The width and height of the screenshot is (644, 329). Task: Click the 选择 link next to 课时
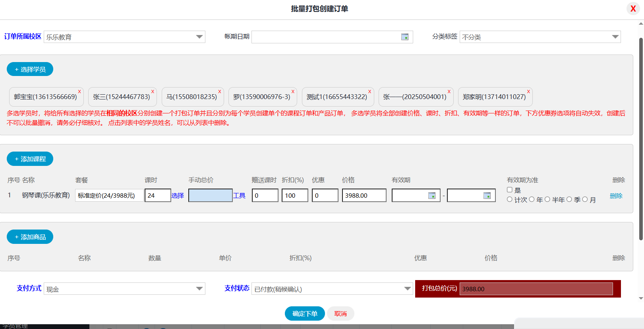click(178, 195)
